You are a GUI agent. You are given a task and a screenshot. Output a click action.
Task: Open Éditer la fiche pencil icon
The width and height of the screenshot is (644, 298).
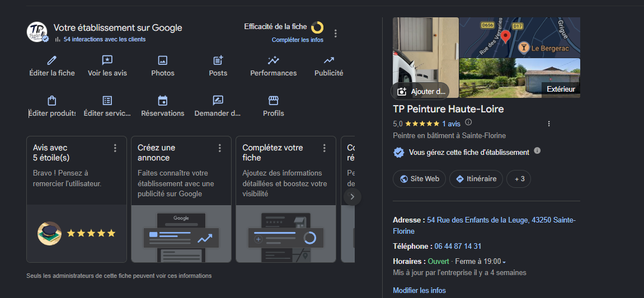(x=51, y=61)
